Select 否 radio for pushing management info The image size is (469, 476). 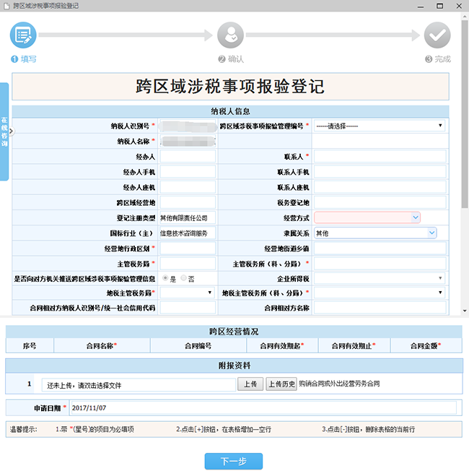point(183,278)
